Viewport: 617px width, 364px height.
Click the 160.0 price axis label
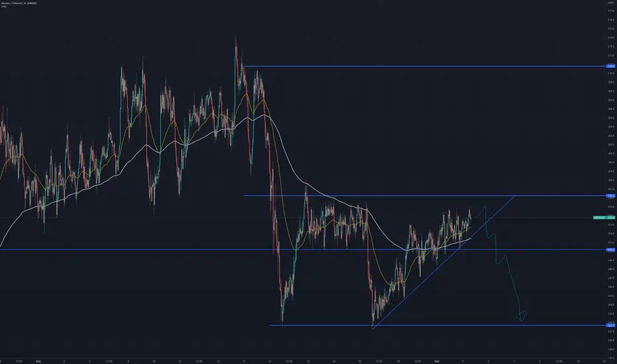pyautogui.click(x=610, y=162)
